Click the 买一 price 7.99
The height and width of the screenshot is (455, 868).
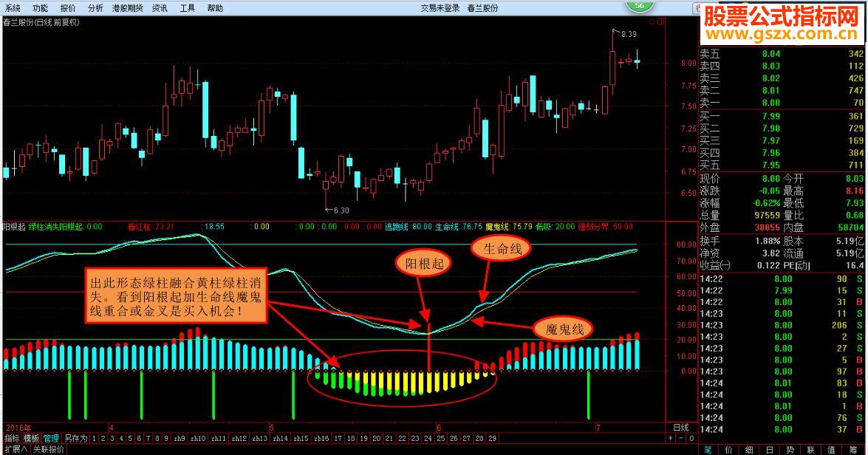770,116
